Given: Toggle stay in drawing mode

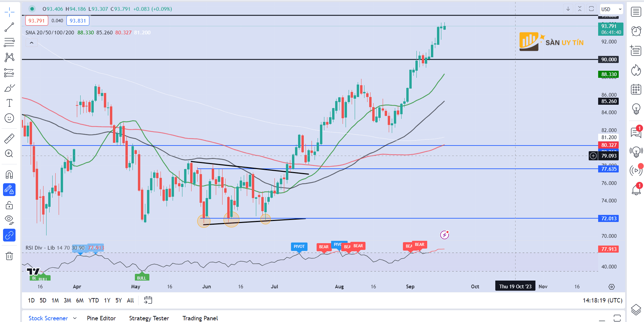Looking at the screenshot, I should (9, 190).
